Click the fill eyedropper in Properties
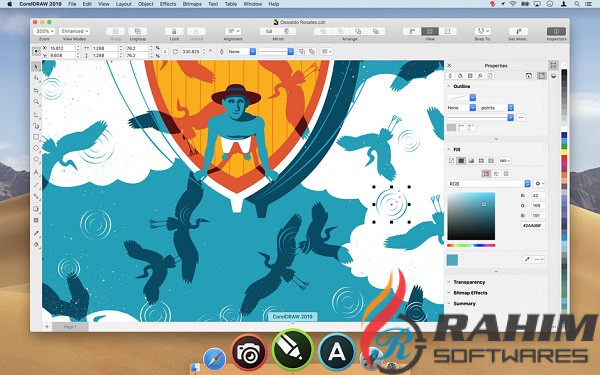This screenshot has width=600, height=375. (527, 259)
